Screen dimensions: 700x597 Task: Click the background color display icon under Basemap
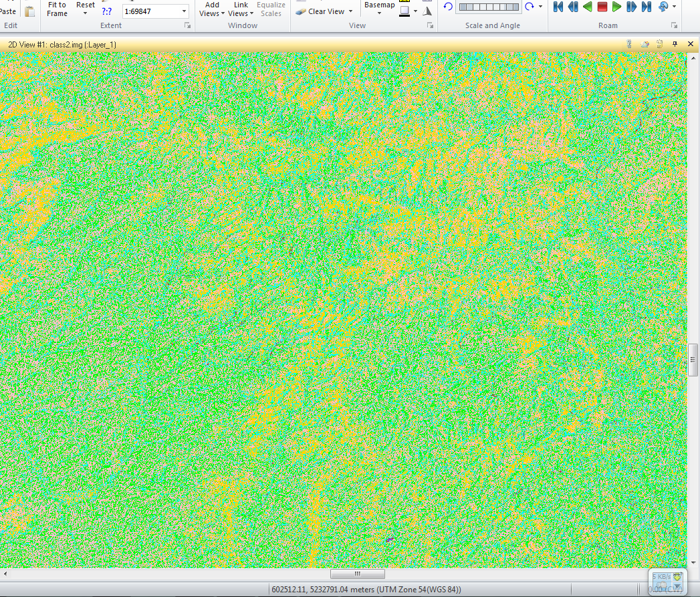click(x=403, y=11)
